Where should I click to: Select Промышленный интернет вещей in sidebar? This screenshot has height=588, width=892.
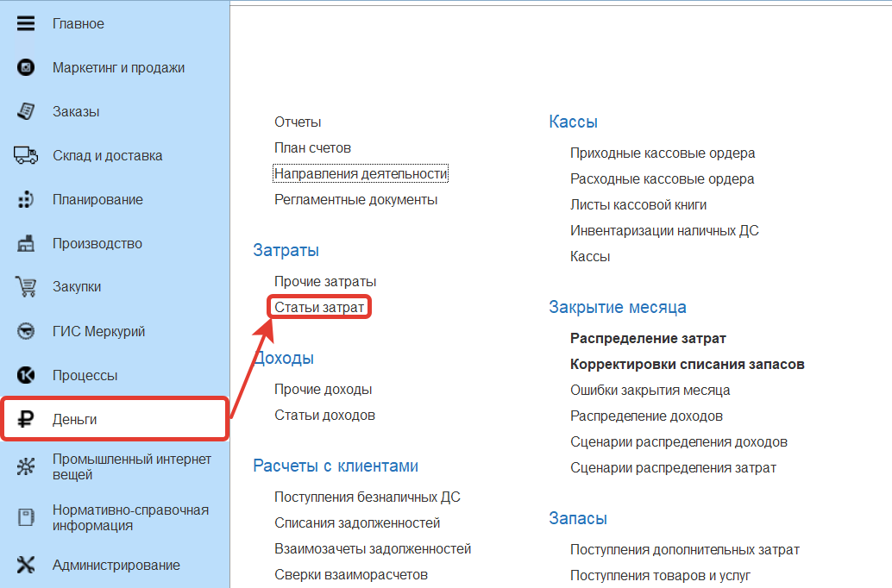tap(131, 466)
